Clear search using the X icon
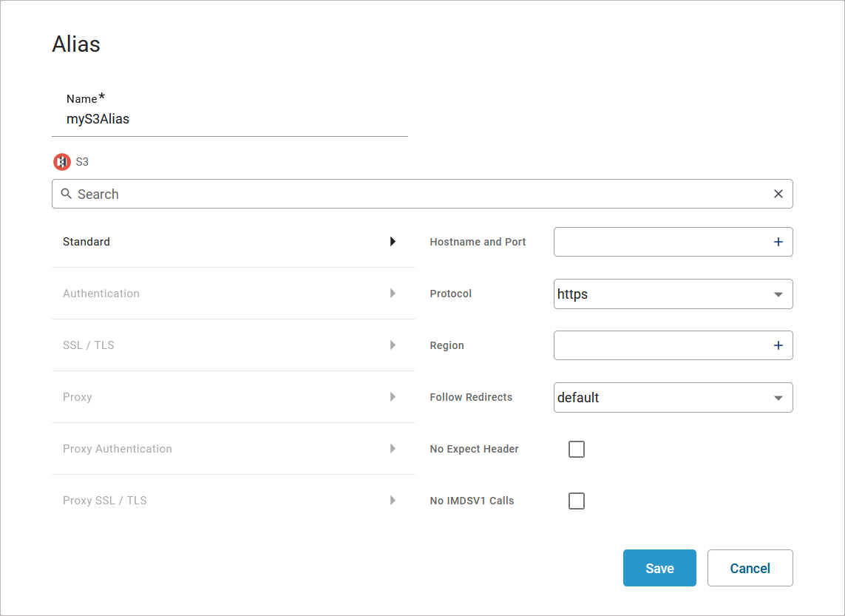The width and height of the screenshot is (845, 616). tap(778, 194)
